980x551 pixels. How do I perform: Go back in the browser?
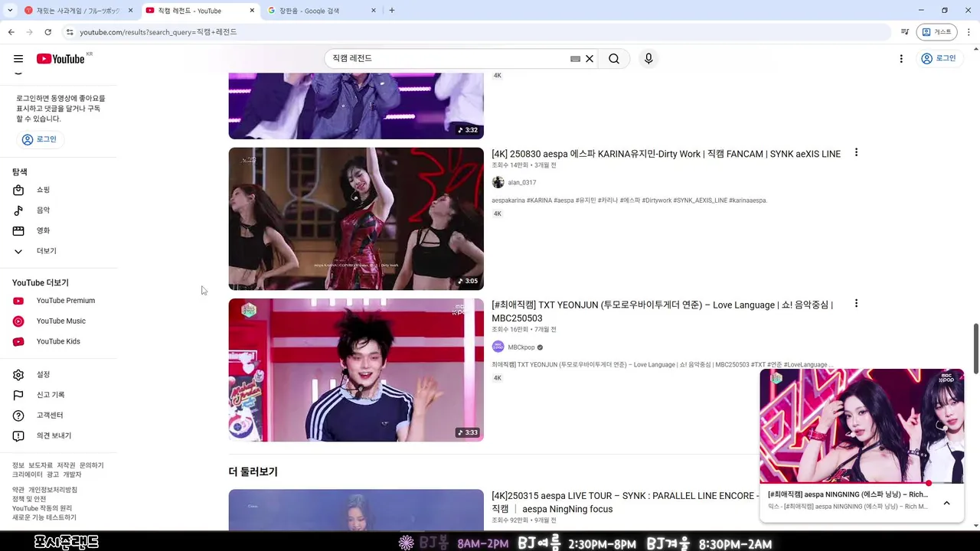click(x=11, y=32)
